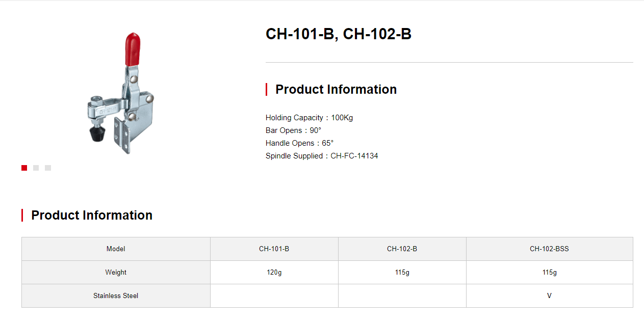This screenshot has width=644, height=322.
Task: Click the Model row label cell
Action: (x=116, y=249)
